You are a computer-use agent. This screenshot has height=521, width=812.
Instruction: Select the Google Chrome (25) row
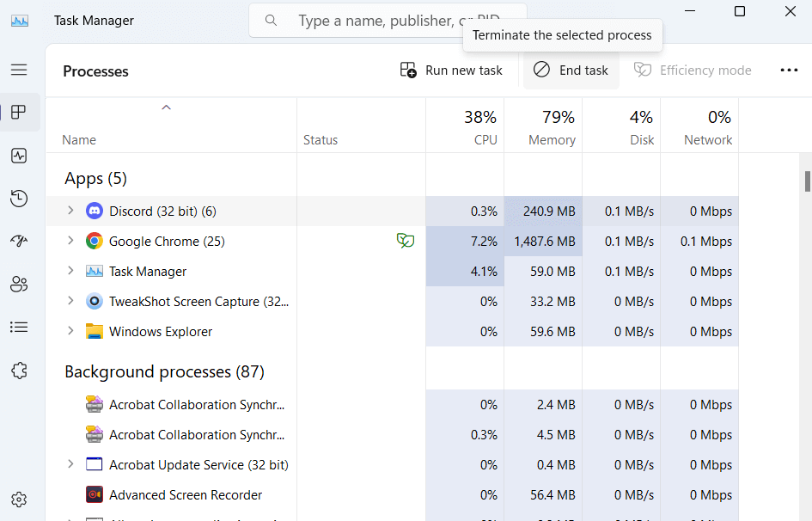pos(392,242)
